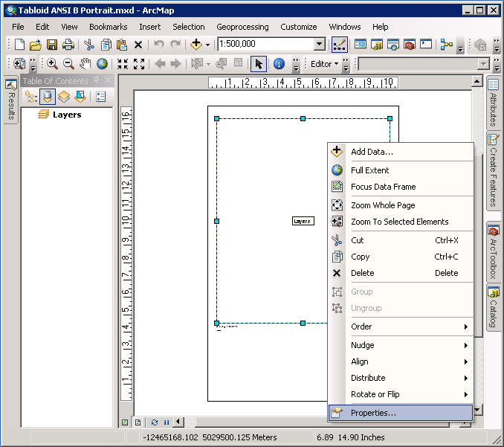Open the Catalog side tab
This screenshot has width=504, height=447.
coord(493,308)
